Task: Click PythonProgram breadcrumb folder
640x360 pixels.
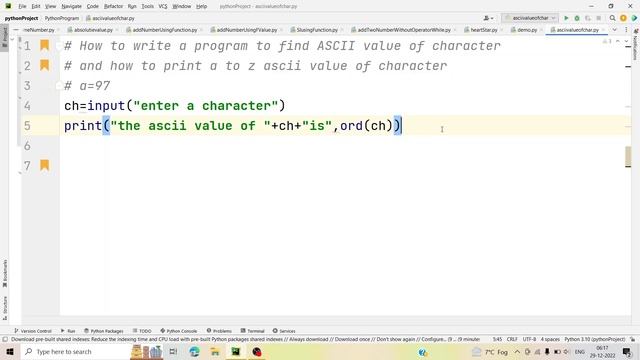Action: point(62,18)
